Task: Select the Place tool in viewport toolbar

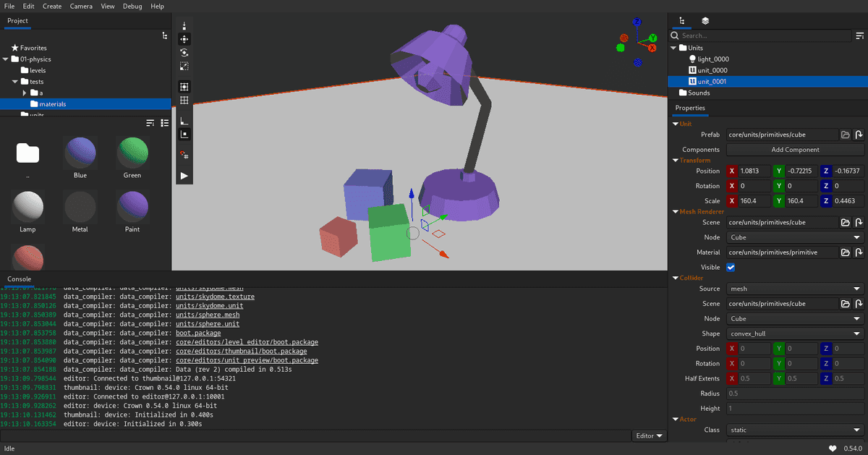Action: click(184, 26)
